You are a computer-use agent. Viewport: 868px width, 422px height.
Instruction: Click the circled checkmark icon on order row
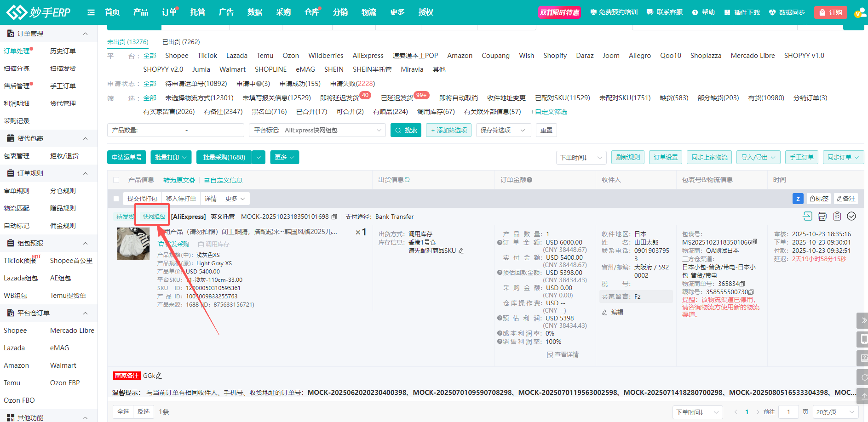[x=851, y=216]
